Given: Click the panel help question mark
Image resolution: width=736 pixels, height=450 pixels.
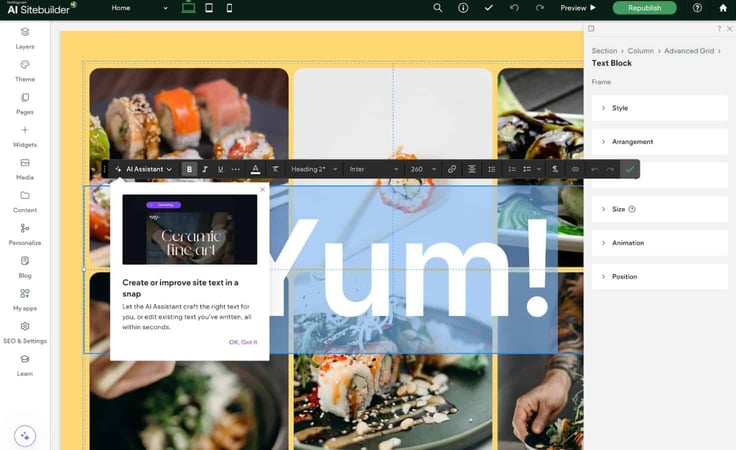Looking at the screenshot, I should click(x=719, y=29).
